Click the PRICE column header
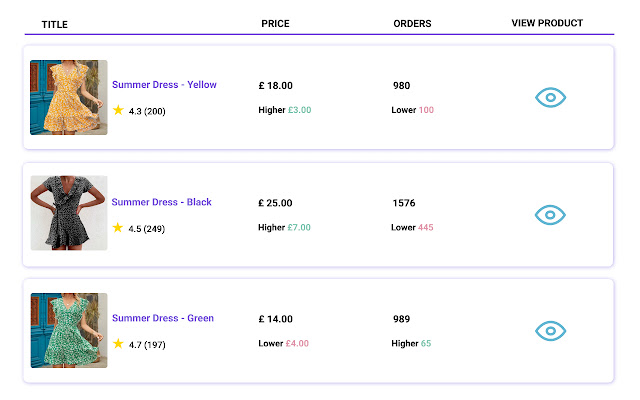The height and width of the screenshot is (400, 640). tap(275, 23)
